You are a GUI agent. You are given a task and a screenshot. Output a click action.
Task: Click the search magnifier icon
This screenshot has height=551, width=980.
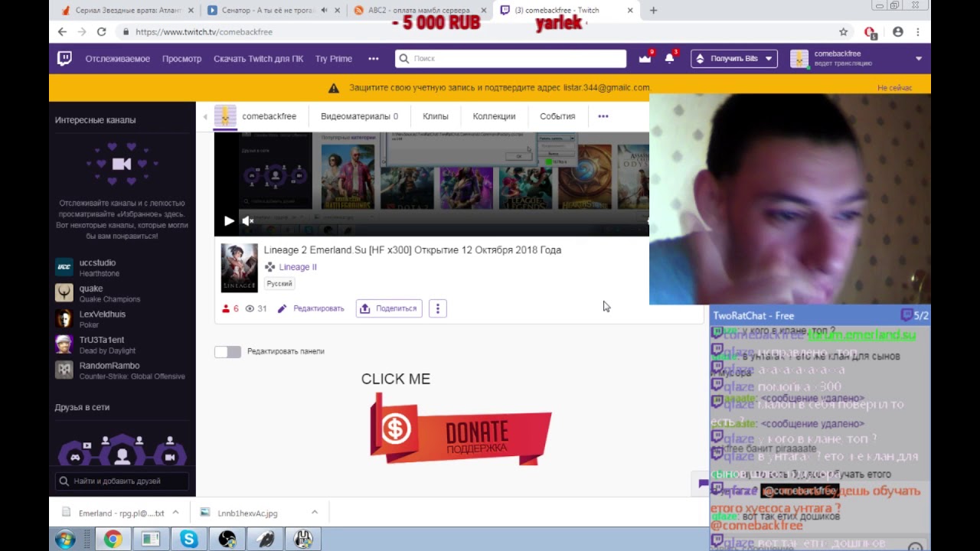click(403, 58)
